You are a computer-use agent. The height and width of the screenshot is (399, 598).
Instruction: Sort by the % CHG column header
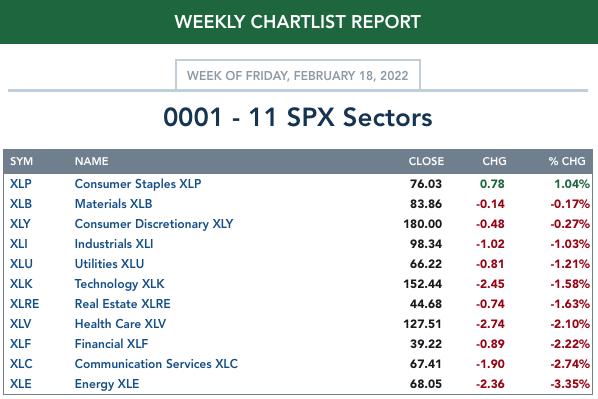tap(567, 161)
